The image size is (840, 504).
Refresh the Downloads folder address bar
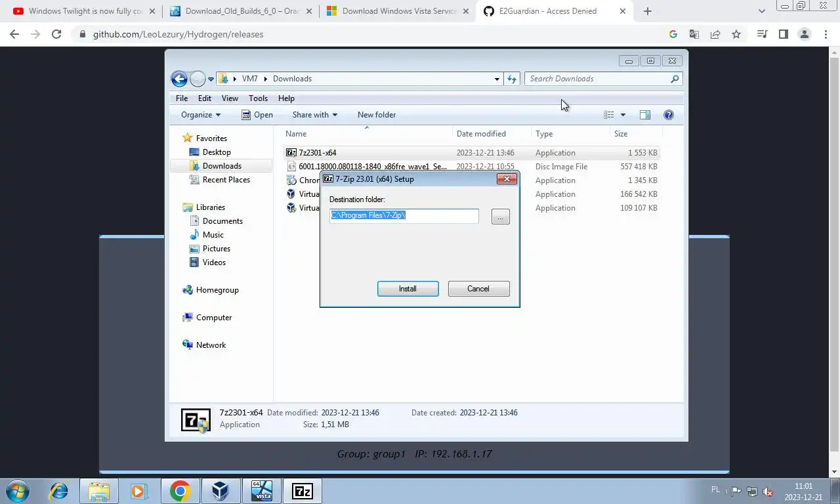[512, 79]
